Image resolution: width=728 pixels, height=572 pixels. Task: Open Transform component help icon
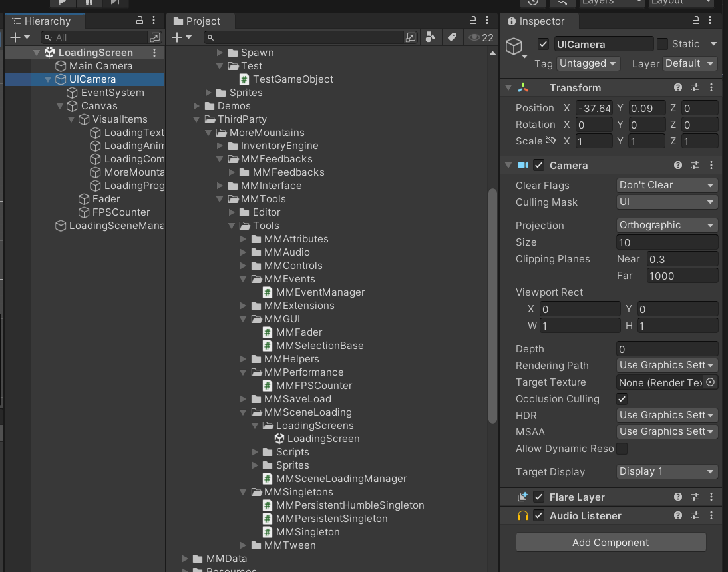tap(678, 87)
